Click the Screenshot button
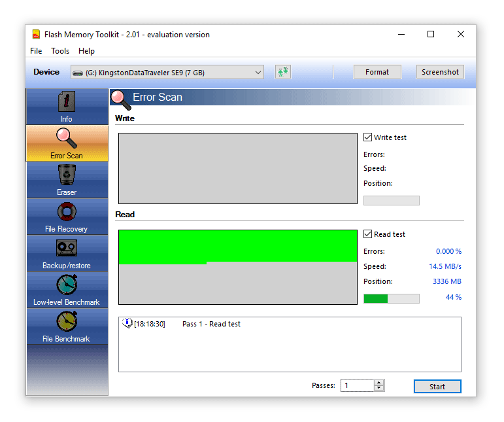 click(x=440, y=72)
